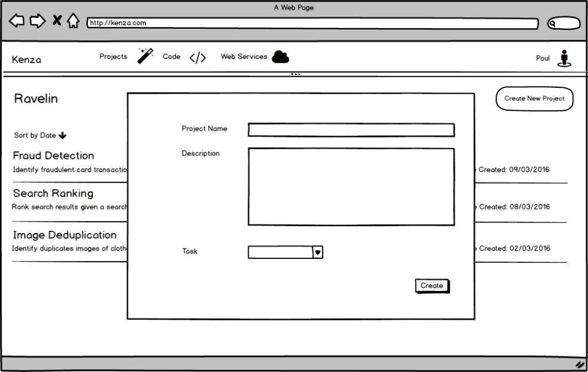Click the browser back arrow icon
The height and width of the screenshot is (372, 588).
coord(17,21)
